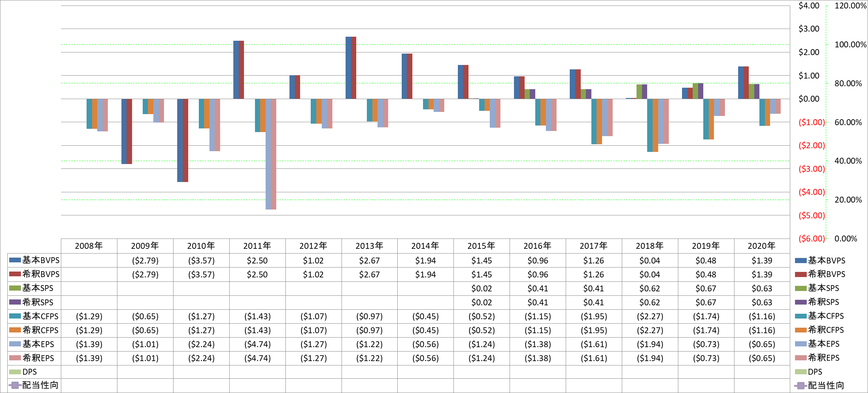868x393 pixels.
Task: Select 基本BVPS cell for 2009年 showing ($2.79)
Action: (145, 261)
